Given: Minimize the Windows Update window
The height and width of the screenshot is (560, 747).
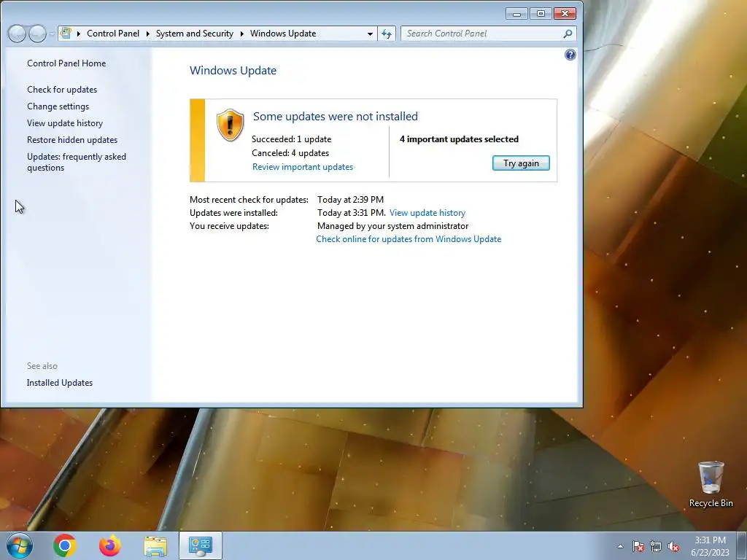Looking at the screenshot, I should [x=516, y=13].
